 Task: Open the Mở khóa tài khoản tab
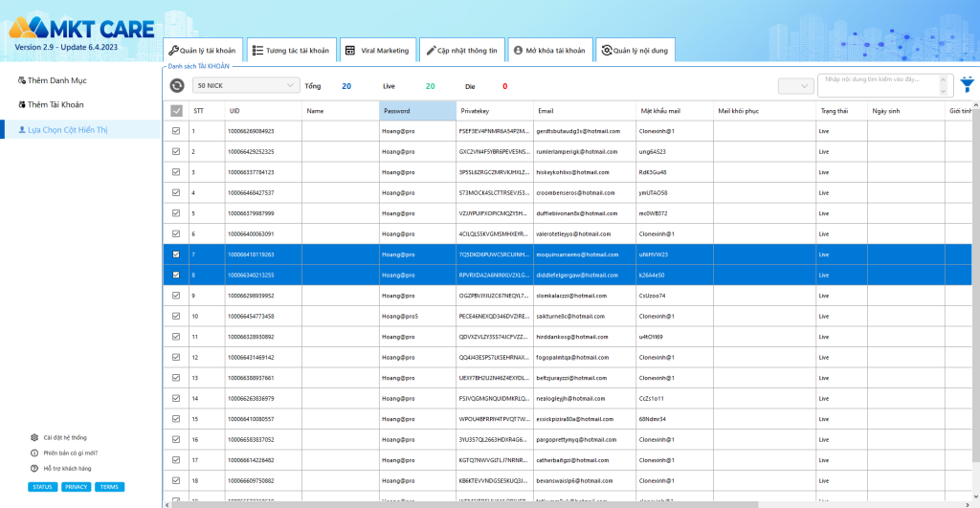[x=548, y=50]
